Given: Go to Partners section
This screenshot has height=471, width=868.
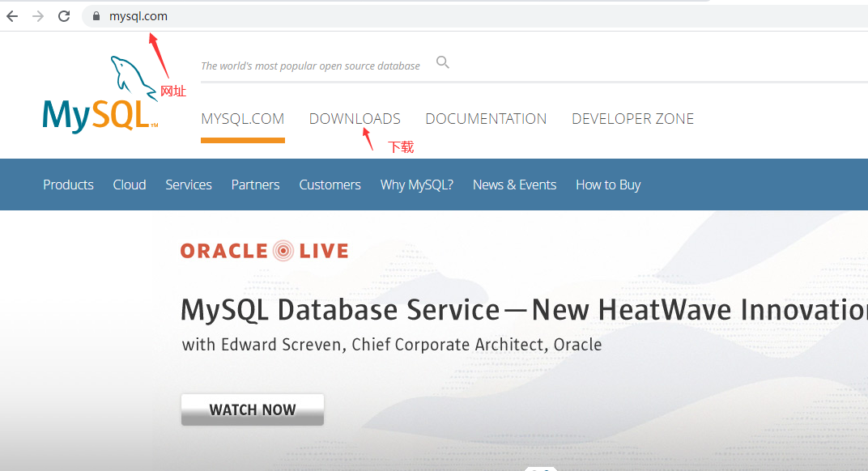Looking at the screenshot, I should 255,185.
